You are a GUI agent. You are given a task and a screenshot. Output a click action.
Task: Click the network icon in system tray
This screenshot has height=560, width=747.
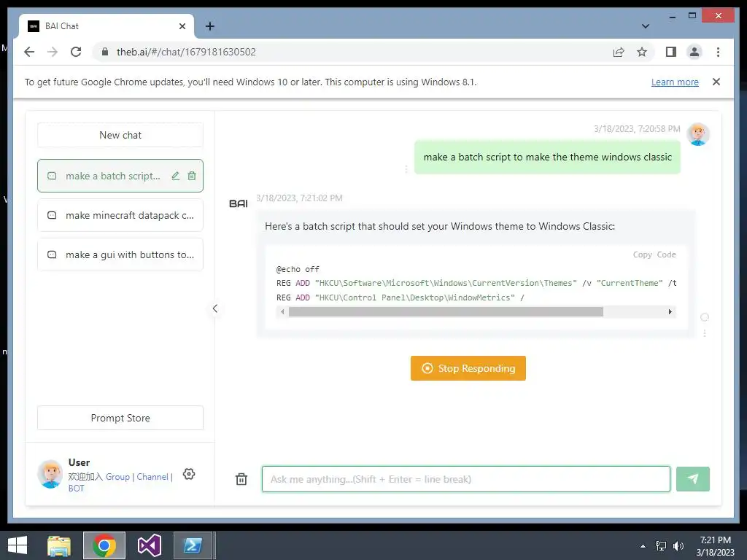pyautogui.click(x=661, y=546)
